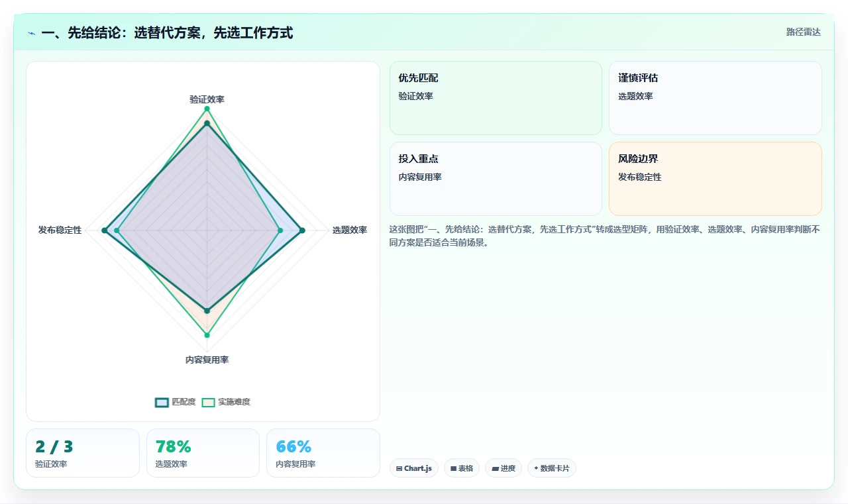
Task: Click 内容复用率 text in 投入重点 card
Action: coord(420,177)
